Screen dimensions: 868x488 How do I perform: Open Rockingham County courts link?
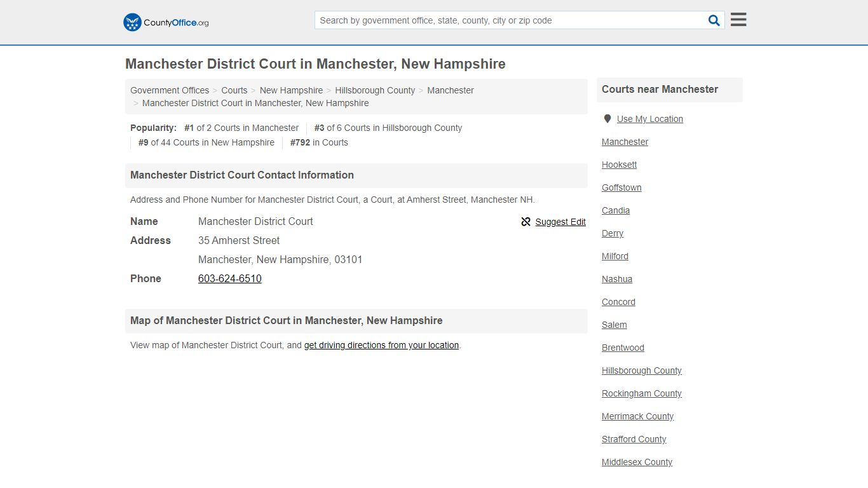[x=642, y=393]
